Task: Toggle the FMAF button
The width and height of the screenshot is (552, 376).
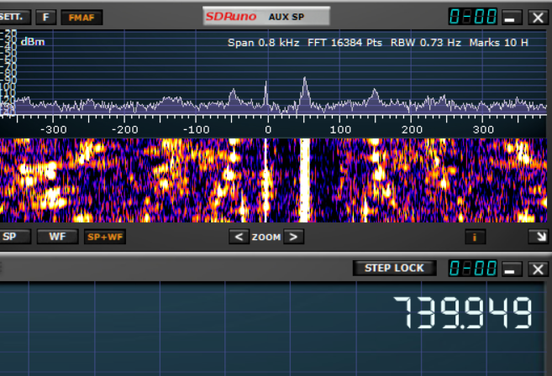Action: pos(82,17)
